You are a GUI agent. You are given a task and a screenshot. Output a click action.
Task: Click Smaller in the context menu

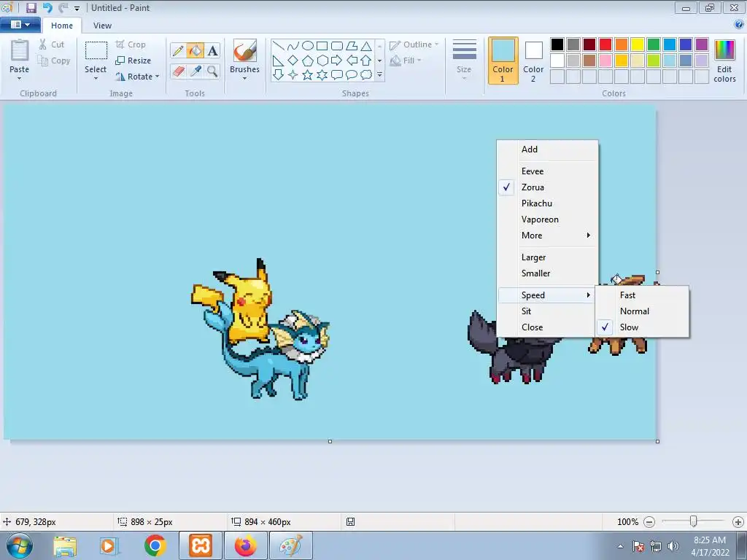click(548, 273)
